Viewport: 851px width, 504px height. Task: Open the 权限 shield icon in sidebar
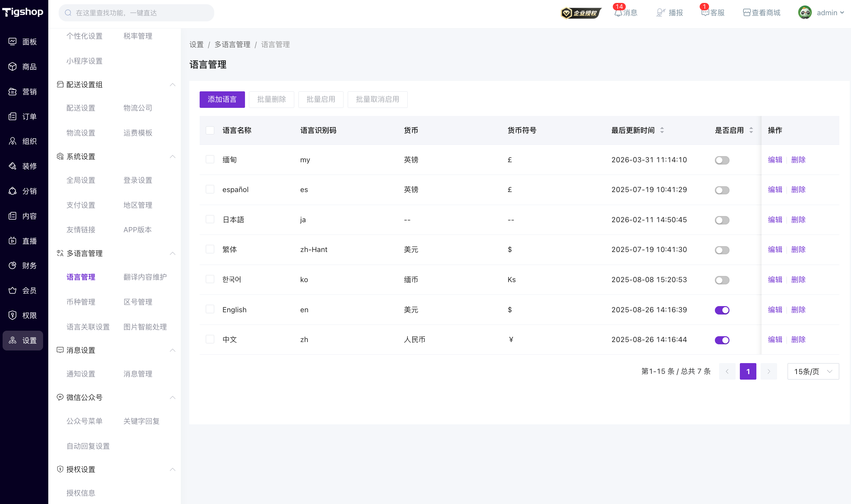click(13, 315)
